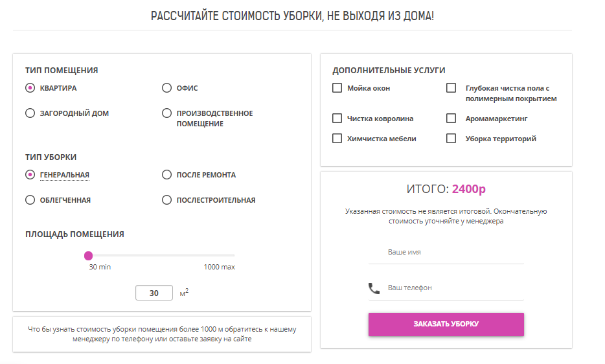Enable the Мойка окон checkbox
This screenshot has width=605, height=364.
(337, 88)
